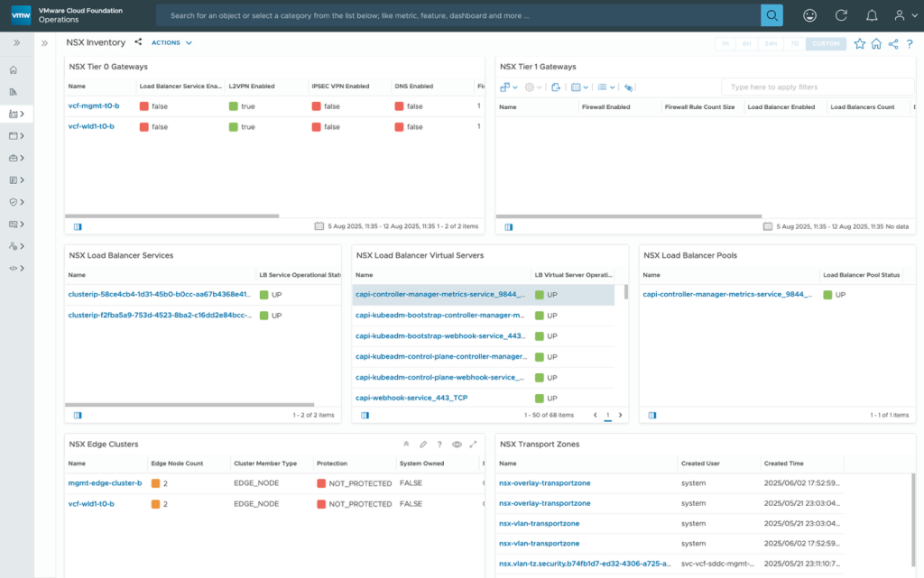Edit the NSX Edge Clusters widget
Image resolution: width=924 pixels, height=578 pixels.
pyautogui.click(x=422, y=445)
